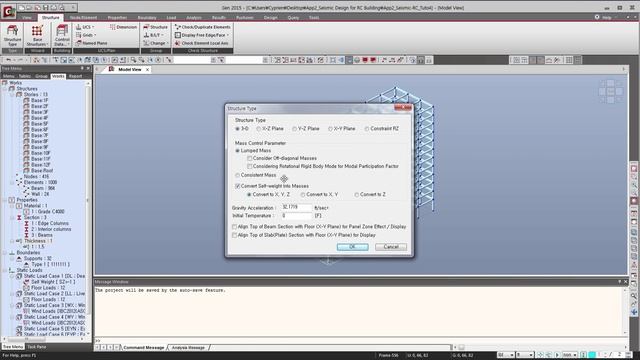Click the Interior columns section icon

pyautogui.click(x=27, y=229)
